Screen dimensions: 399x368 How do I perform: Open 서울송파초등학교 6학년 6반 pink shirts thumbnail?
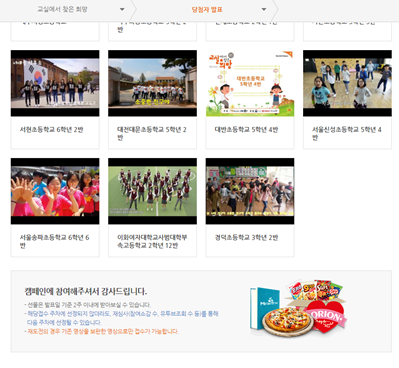pyautogui.click(x=55, y=191)
